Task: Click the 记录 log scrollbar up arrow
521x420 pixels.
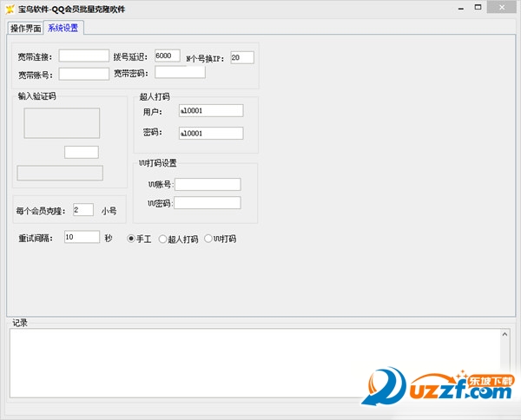Action: [x=505, y=334]
